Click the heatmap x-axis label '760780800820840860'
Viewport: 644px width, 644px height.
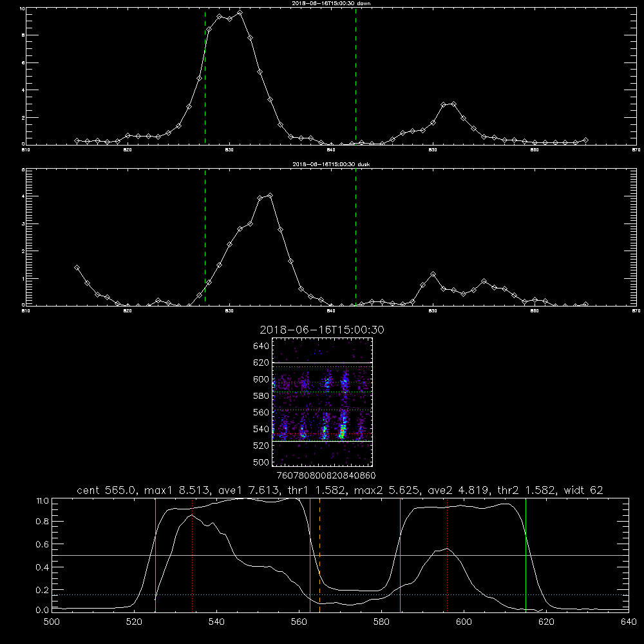[327, 476]
